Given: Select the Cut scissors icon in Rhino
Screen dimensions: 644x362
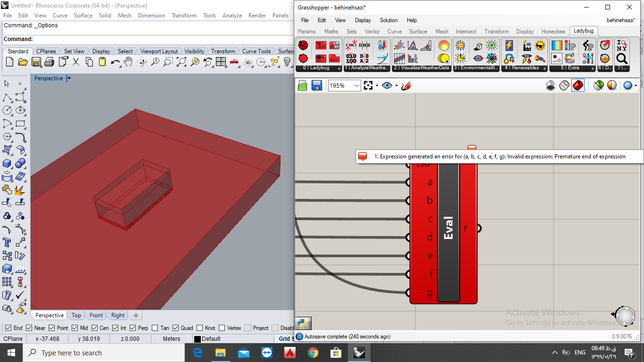Looking at the screenshot, I should [x=76, y=62].
